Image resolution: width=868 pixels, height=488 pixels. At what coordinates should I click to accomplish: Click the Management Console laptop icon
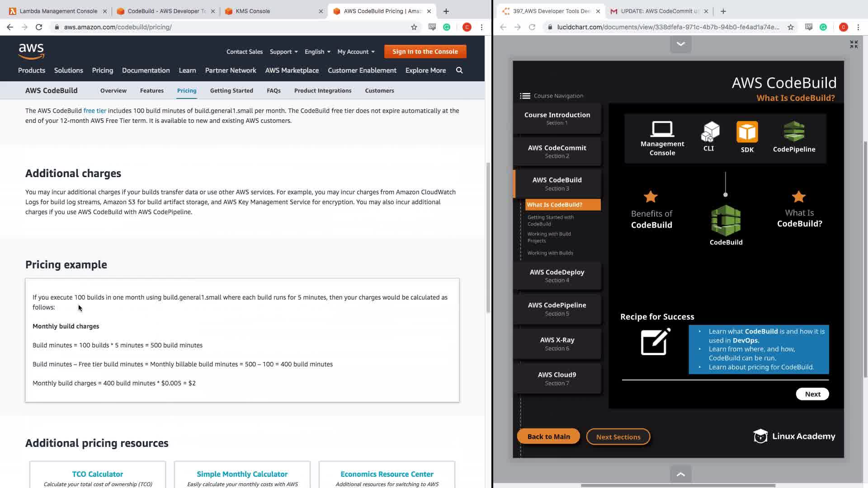point(662,129)
